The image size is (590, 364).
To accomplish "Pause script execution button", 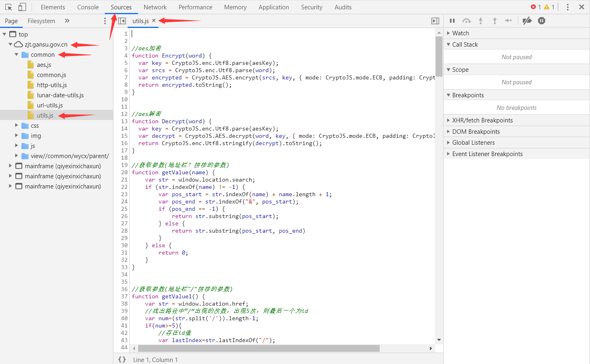I will tap(452, 21).
